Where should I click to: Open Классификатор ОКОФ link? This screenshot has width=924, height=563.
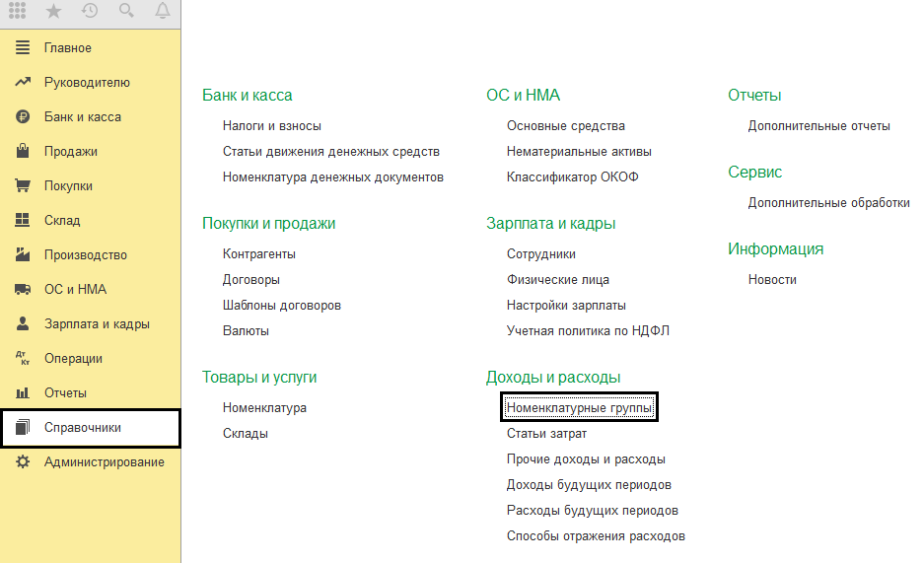pyautogui.click(x=572, y=177)
